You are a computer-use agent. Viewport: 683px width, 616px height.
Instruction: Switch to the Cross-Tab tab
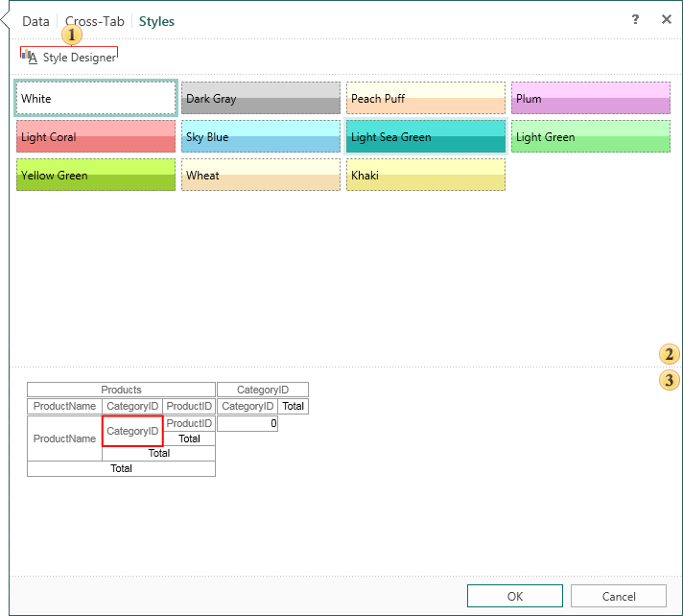click(x=96, y=21)
